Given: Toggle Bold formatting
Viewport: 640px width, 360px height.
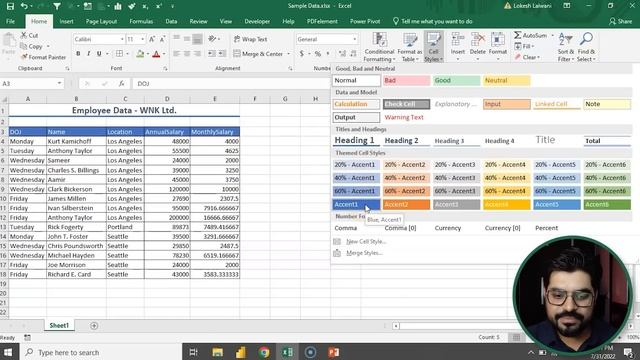Looking at the screenshot, I should 78,53.
